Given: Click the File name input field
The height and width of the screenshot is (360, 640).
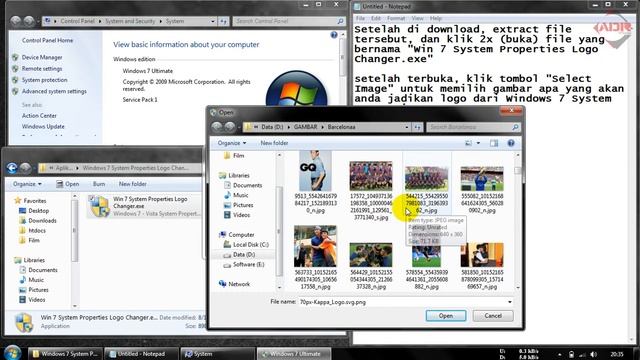Looking at the screenshot, I should point(406,302).
